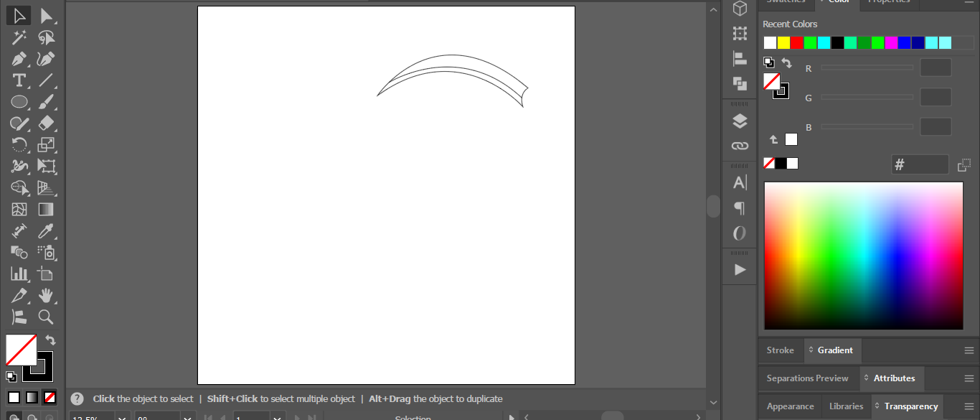Image resolution: width=980 pixels, height=420 pixels.
Task: Activate the Artboard tool
Action: point(47,274)
